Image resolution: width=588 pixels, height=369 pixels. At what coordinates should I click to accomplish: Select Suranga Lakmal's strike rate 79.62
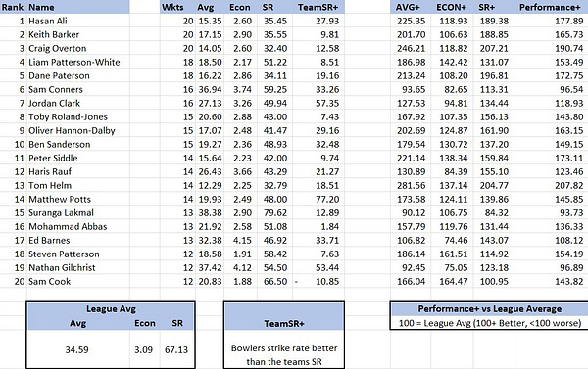[x=274, y=212]
